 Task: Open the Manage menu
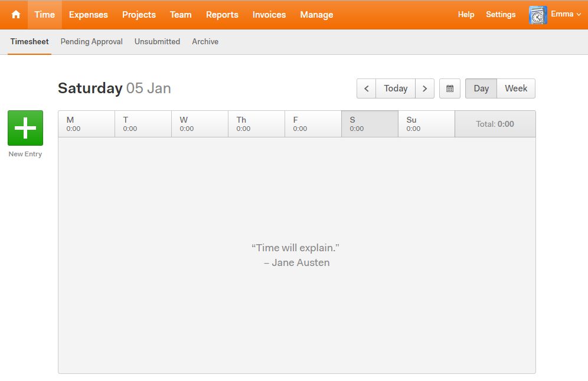point(316,14)
